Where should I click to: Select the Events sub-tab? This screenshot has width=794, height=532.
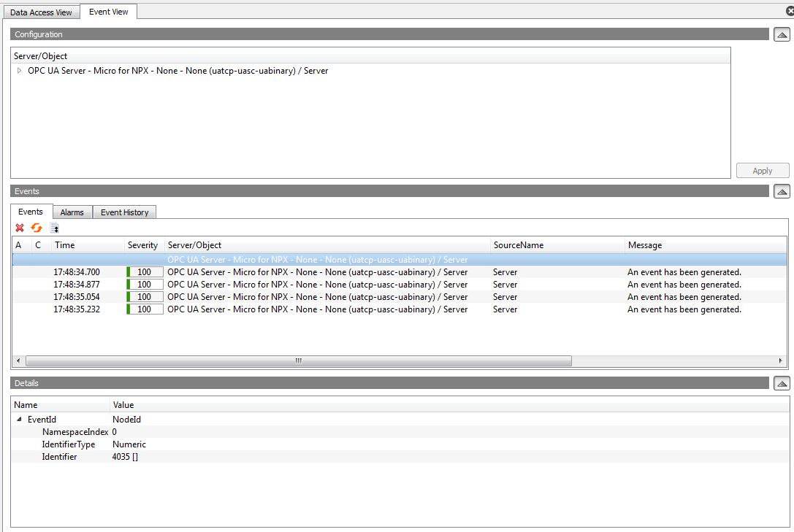[31, 212]
